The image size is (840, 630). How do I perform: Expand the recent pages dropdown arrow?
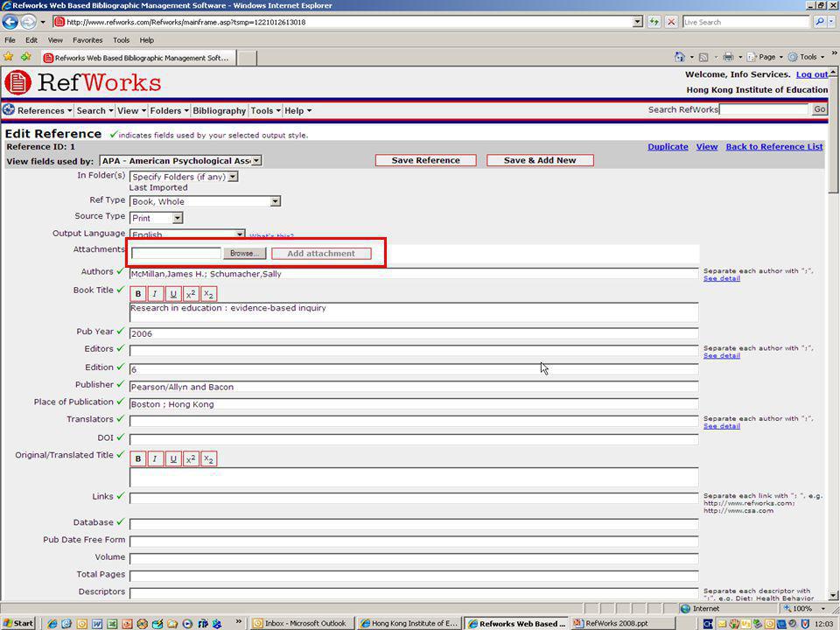click(x=43, y=22)
